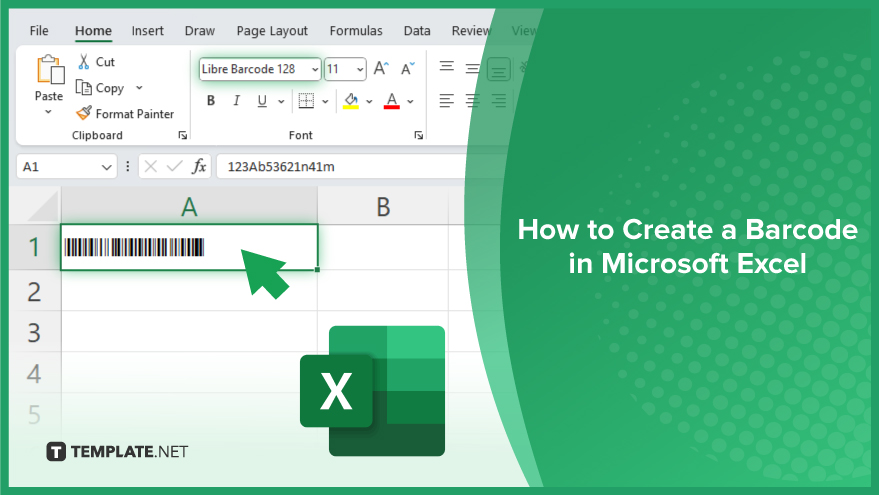Viewport: 879px width, 495px height.
Task: Align text left icon
Action: point(447,101)
